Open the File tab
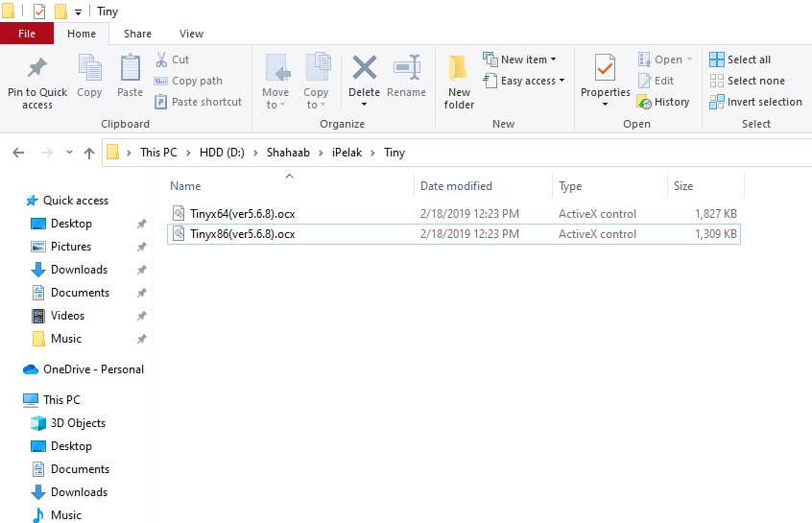Screen dimensions: 812x523 [27, 34]
